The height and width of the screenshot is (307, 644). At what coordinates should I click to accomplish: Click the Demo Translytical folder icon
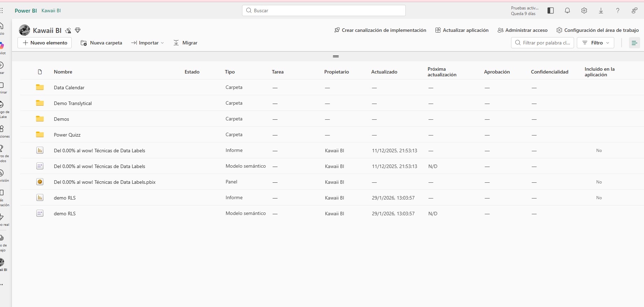[x=40, y=103]
